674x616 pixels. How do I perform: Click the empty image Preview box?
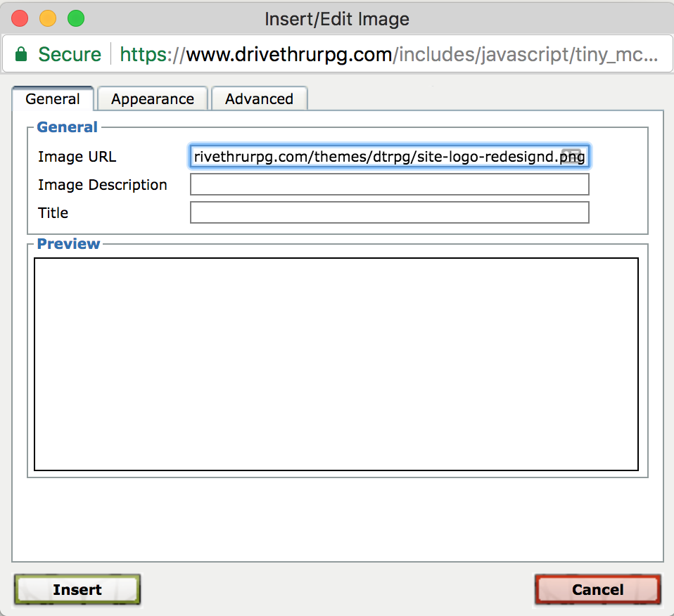[336, 364]
